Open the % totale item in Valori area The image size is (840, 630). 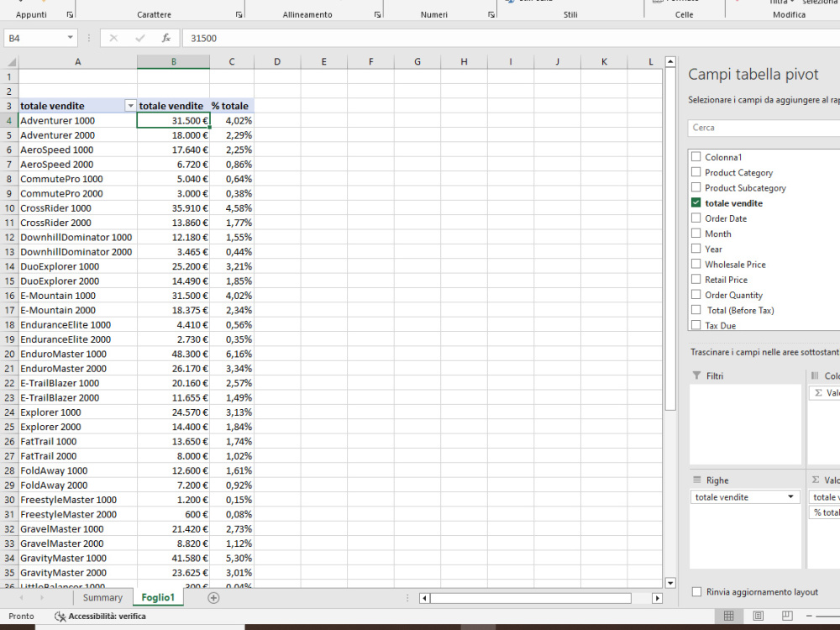(825, 512)
